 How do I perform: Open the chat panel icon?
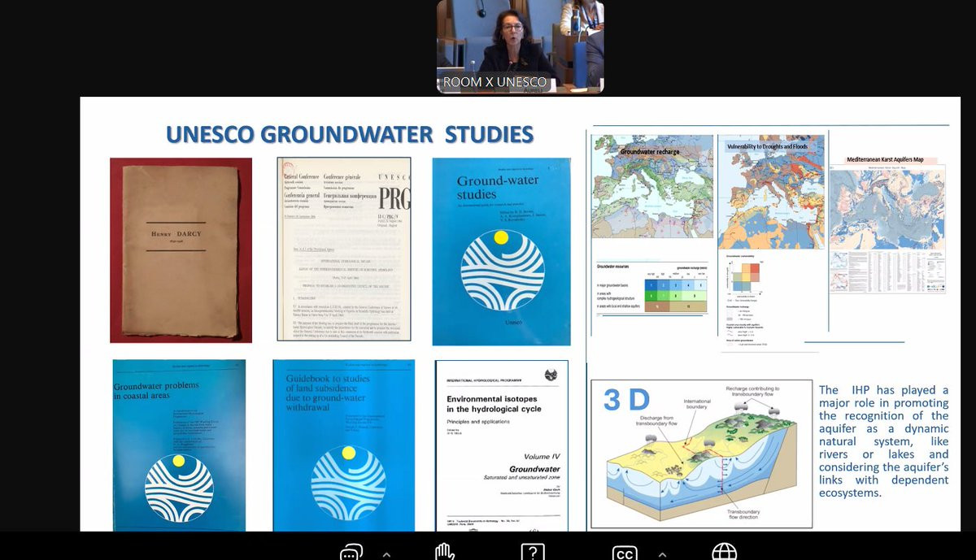pyautogui.click(x=351, y=553)
